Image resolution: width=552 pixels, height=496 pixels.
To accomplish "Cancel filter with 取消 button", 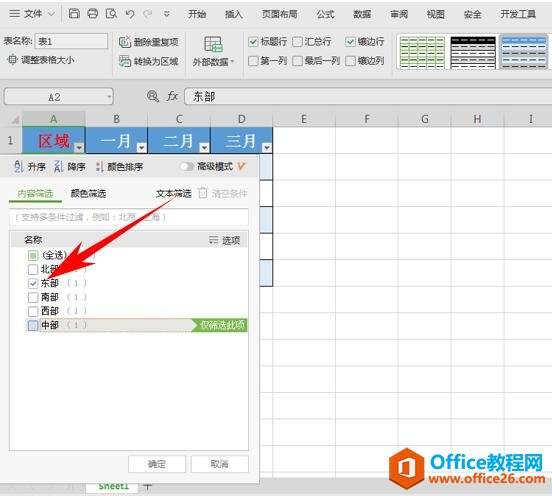I will pos(220,464).
